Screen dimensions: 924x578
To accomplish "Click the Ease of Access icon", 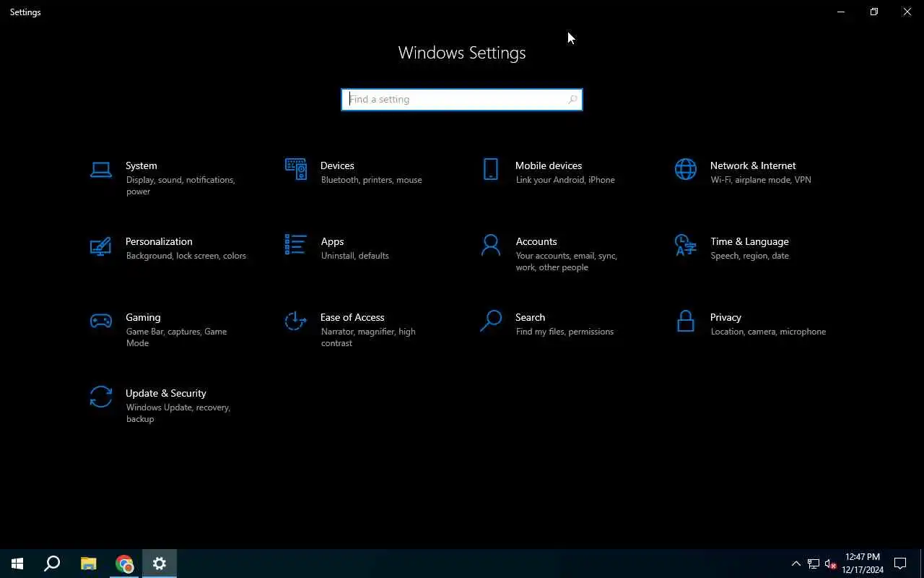I will 296,321.
